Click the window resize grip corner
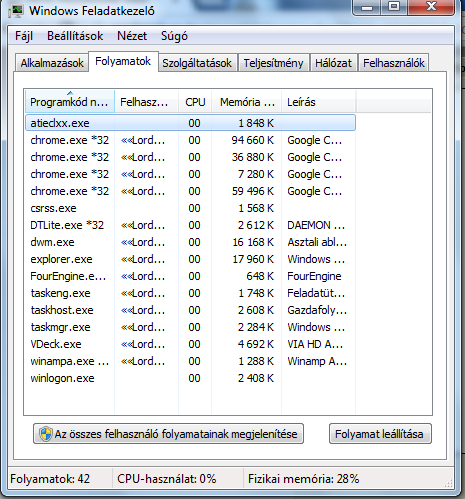This screenshot has height=499, width=465. 449,484
